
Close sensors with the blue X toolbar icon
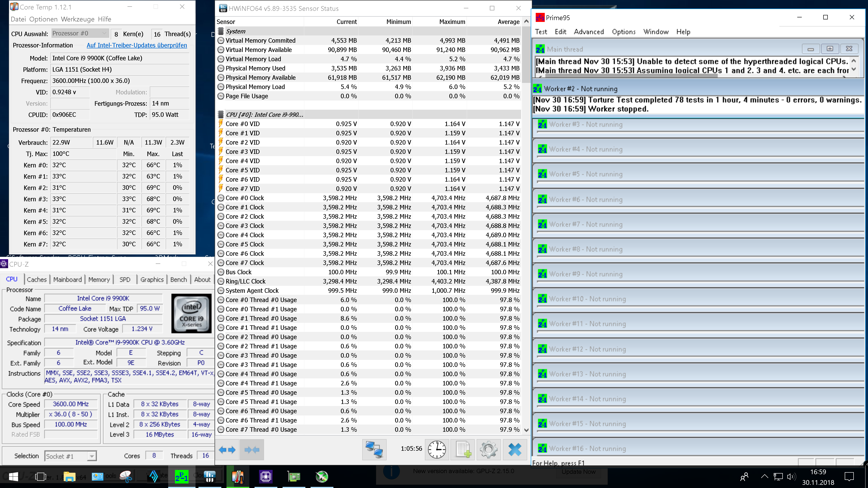514,449
